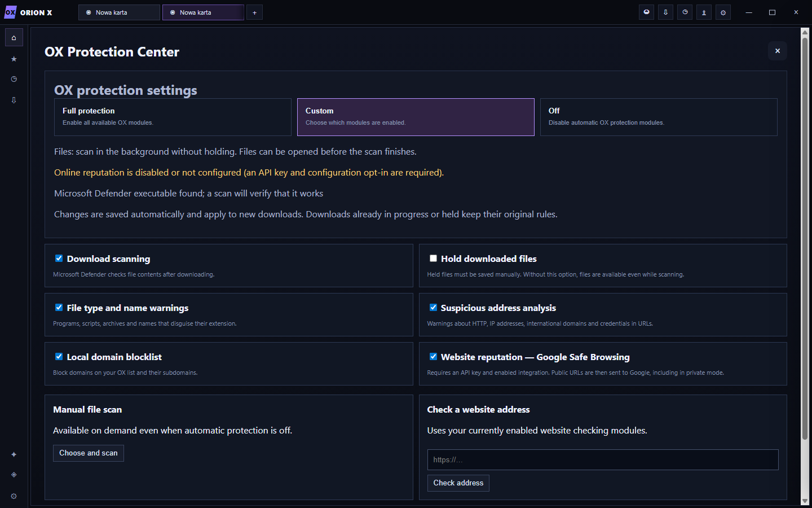Click the "Online reputation is disabled" warning text
Screen dimensions: 812x508
pos(249,173)
